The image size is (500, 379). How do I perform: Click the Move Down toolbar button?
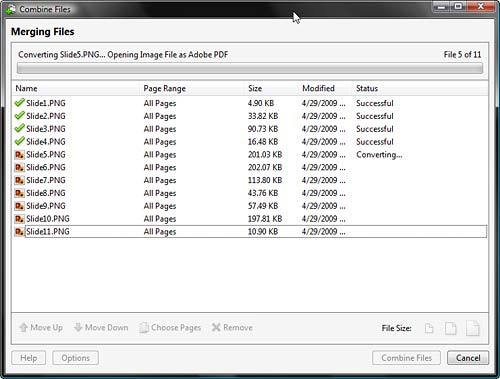click(101, 328)
